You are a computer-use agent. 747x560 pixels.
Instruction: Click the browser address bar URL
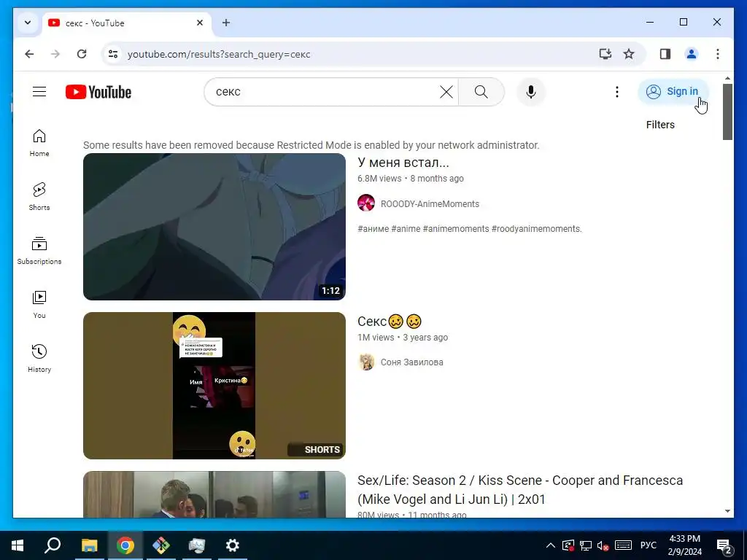(219, 54)
